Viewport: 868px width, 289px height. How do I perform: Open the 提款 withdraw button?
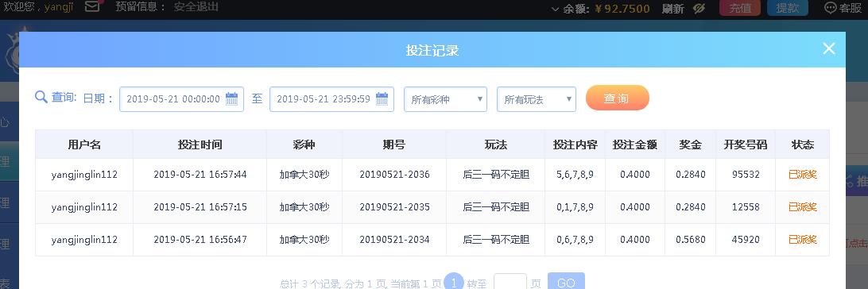(787, 8)
